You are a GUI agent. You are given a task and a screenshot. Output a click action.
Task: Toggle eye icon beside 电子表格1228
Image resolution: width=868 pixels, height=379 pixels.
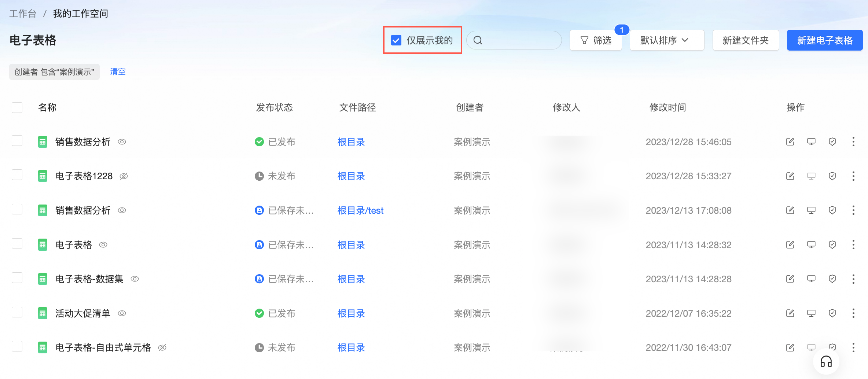pyautogui.click(x=124, y=176)
